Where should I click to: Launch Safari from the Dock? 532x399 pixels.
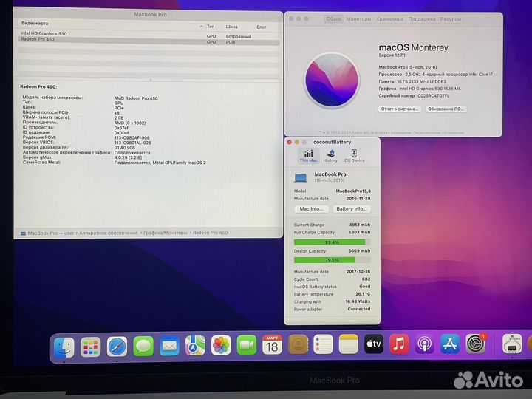[x=117, y=347]
